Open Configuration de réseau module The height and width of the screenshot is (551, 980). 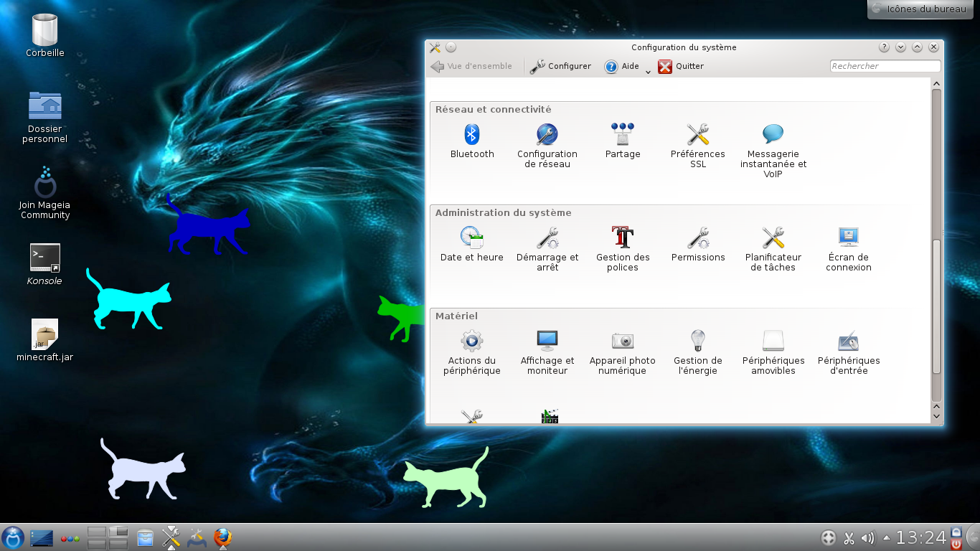(547, 146)
